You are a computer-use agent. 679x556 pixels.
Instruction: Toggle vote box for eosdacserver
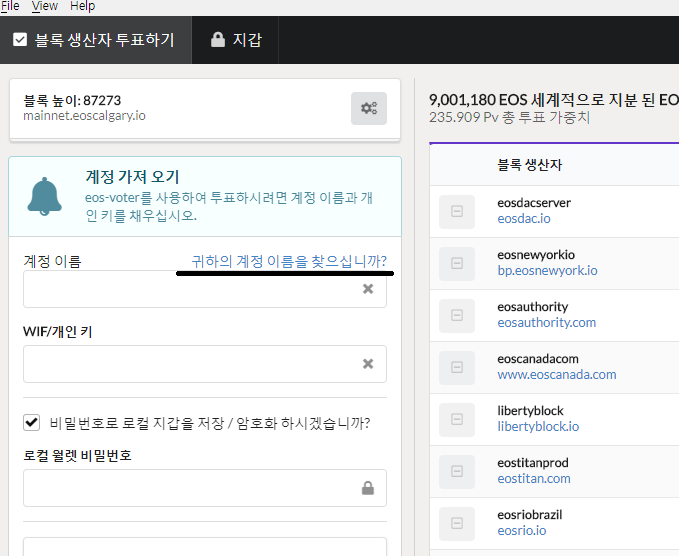point(457,211)
